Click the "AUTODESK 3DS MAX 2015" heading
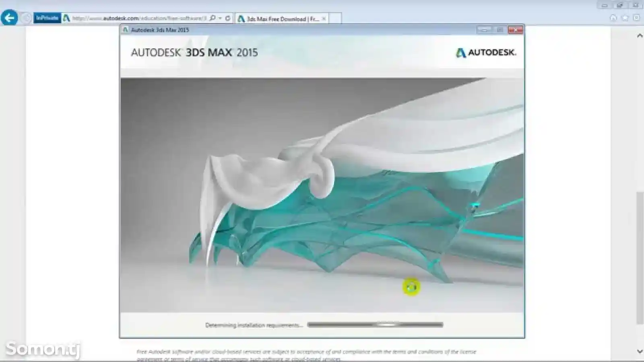 [194, 52]
